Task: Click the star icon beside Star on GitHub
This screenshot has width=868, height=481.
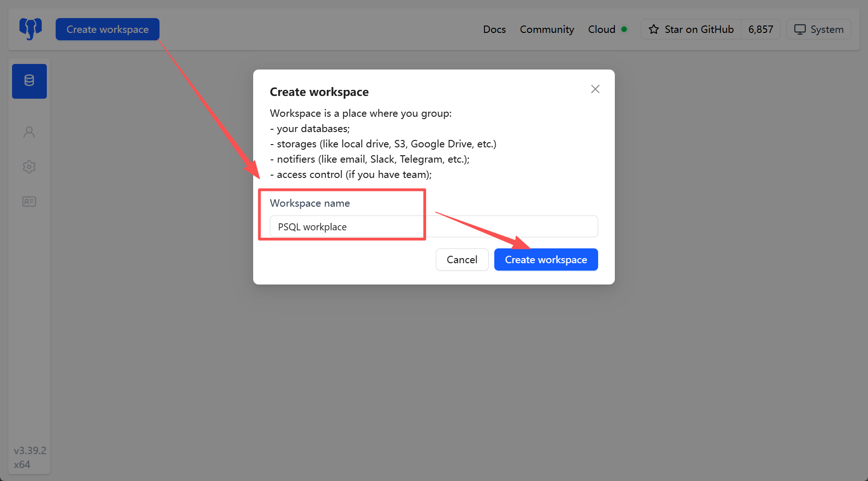Action: [x=654, y=29]
